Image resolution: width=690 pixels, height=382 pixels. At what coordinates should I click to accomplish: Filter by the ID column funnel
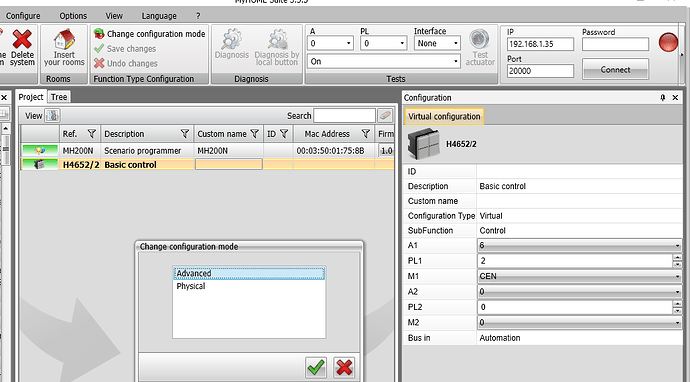click(284, 133)
